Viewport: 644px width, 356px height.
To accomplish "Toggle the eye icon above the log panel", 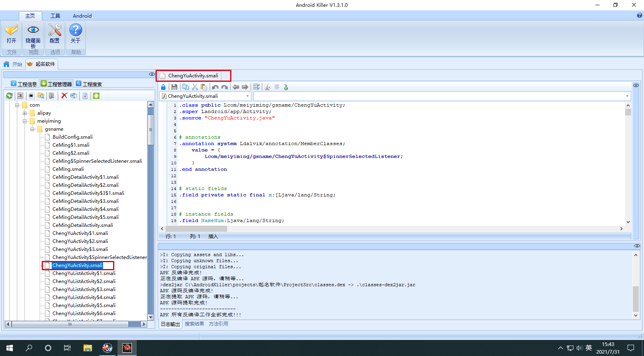I will [x=637, y=246].
